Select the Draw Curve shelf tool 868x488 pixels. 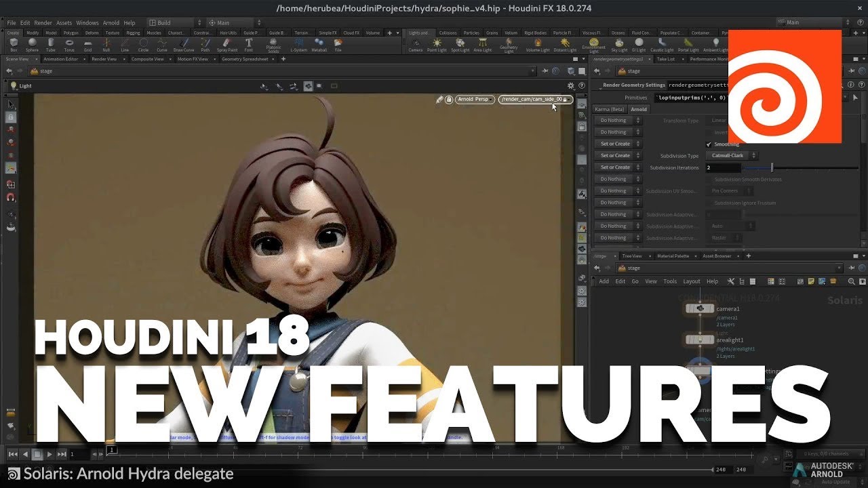(x=183, y=45)
